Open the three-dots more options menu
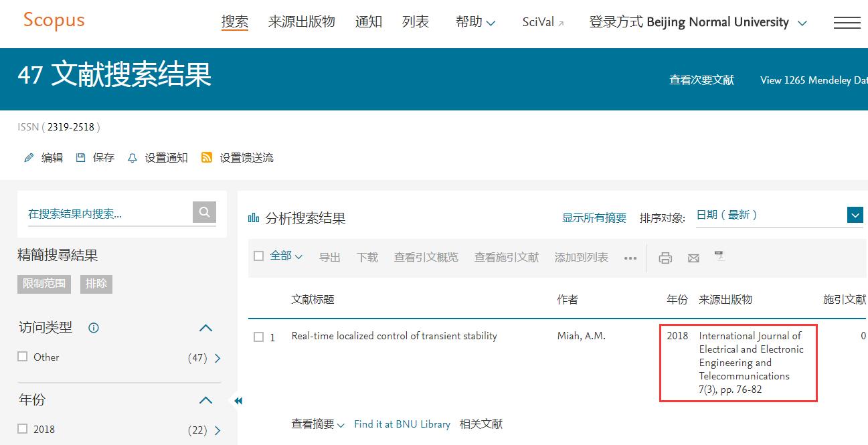The width and height of the screenshot is (868, 445). tap(630, 258)
